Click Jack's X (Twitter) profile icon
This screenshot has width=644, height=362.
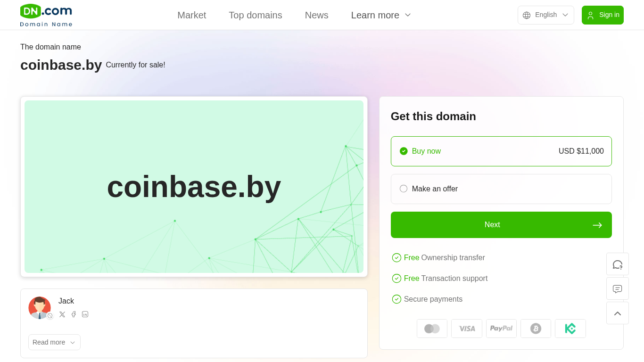click(62, 314)
